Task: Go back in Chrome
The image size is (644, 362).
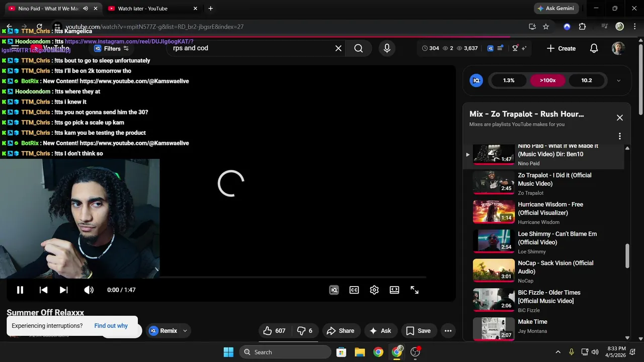Action: (9, 27)
